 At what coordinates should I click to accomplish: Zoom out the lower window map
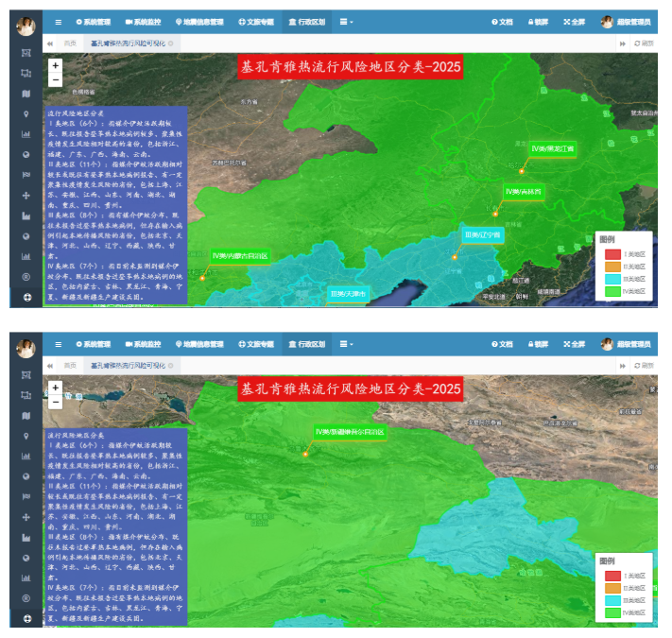(x=55, y=403)
